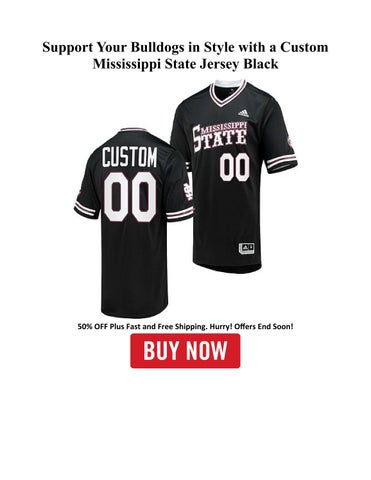Select the 50% OFF shipping offer text

coord(185,326)
